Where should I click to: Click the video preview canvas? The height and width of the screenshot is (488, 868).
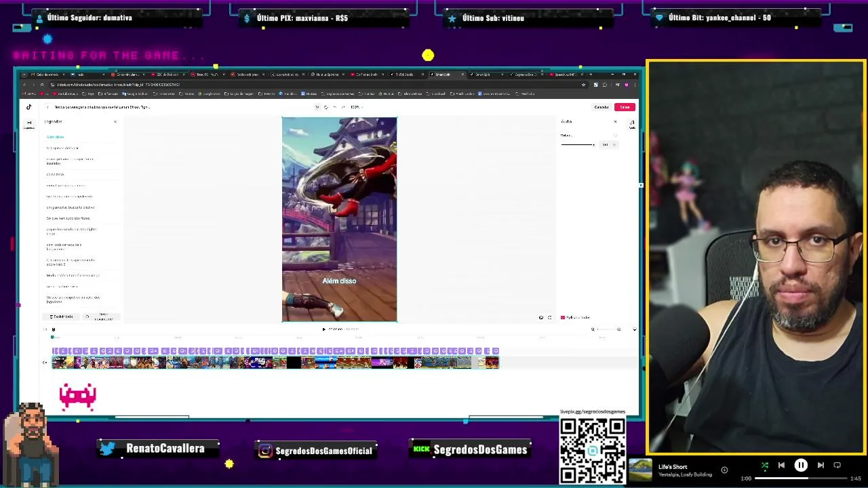click(339, 219)
